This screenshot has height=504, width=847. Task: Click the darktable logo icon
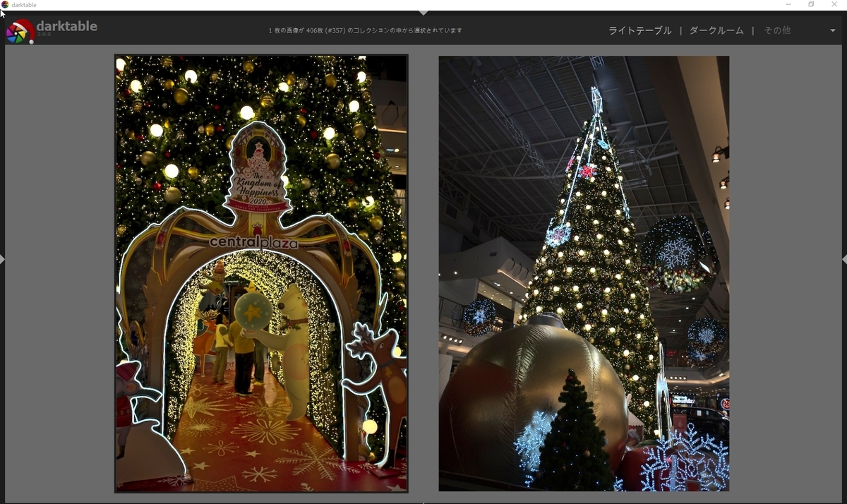click(x=20, y=31)
